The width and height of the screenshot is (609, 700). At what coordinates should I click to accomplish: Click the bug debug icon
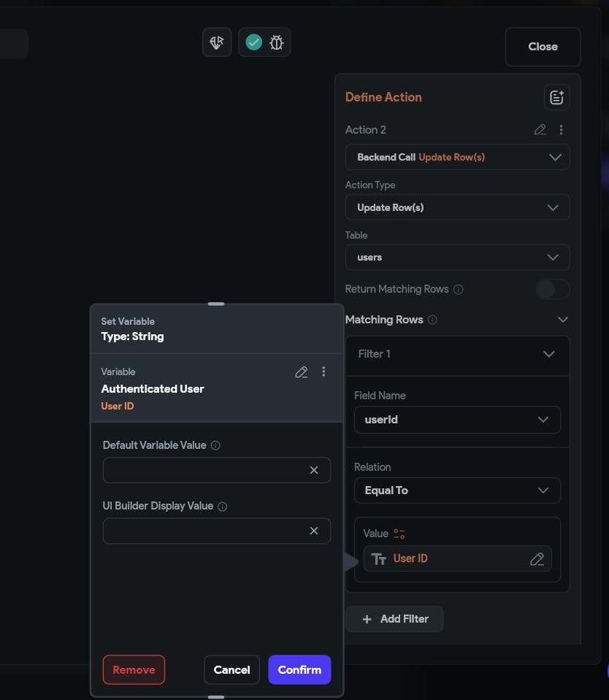pos(276,42)
